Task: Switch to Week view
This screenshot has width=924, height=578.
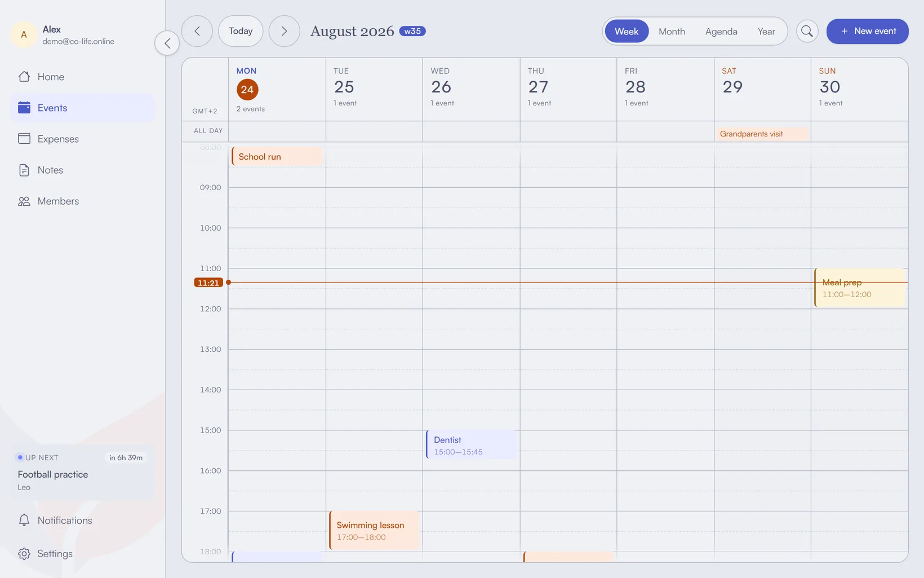Action: [627, 31]
